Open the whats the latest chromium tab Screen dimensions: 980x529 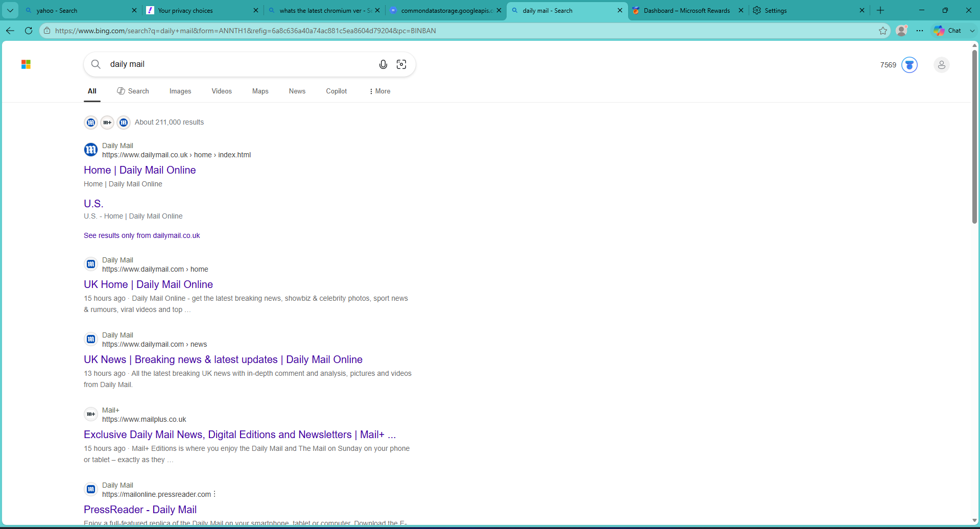pyautogui.click(x=324, y=10)
